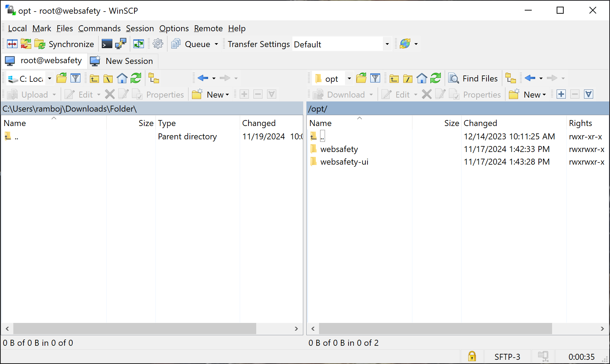Click remote panel New button
The image size is (610, 364).
pyautogui.click(x=528, y=94)
